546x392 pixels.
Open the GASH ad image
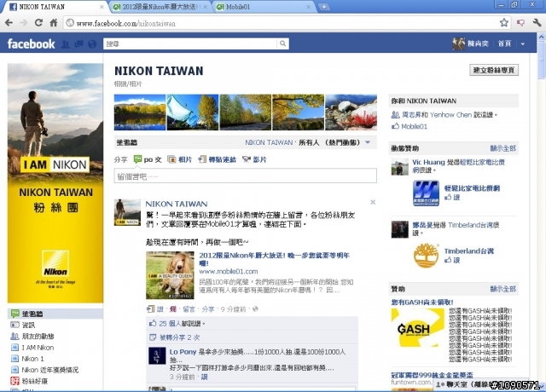pos(417,328)
